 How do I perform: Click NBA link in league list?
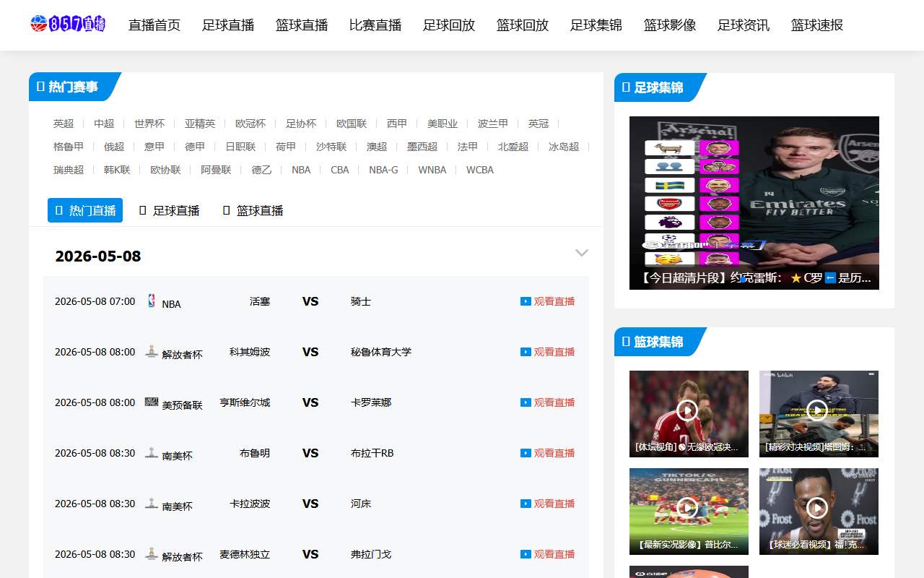tap(301, 170)
